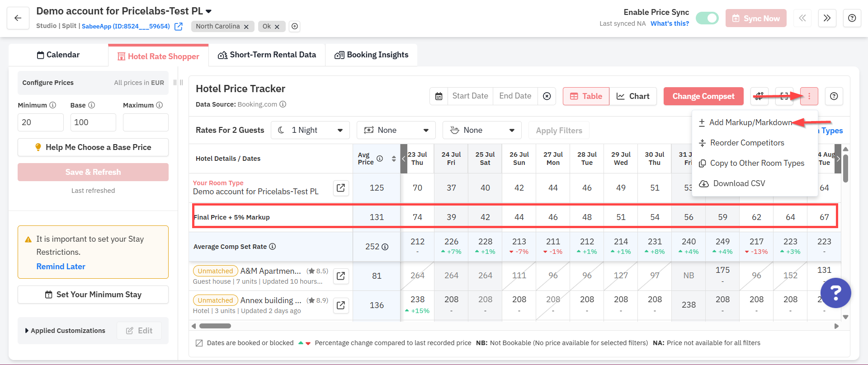Screen dimensions: 868x365
Task: Go to previous listing with double-left chevron
Action: point(802,18)
